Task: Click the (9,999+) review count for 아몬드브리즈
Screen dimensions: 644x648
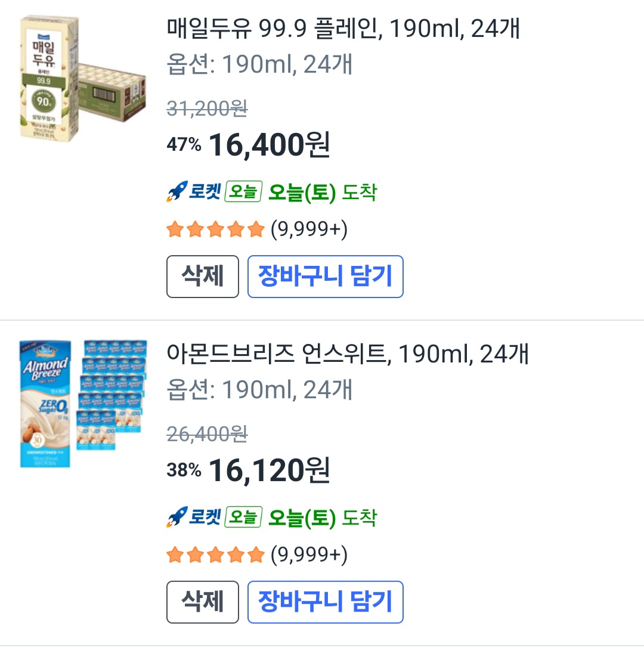Action: (309, 555)
